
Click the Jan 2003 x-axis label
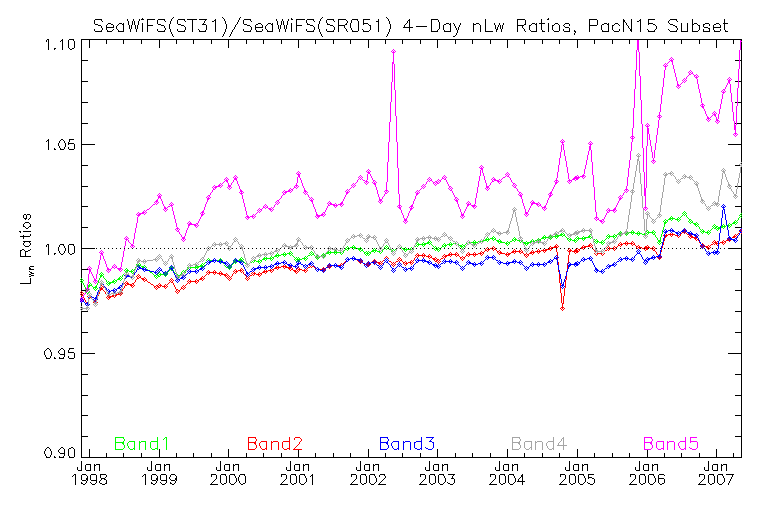pos(437,473)
